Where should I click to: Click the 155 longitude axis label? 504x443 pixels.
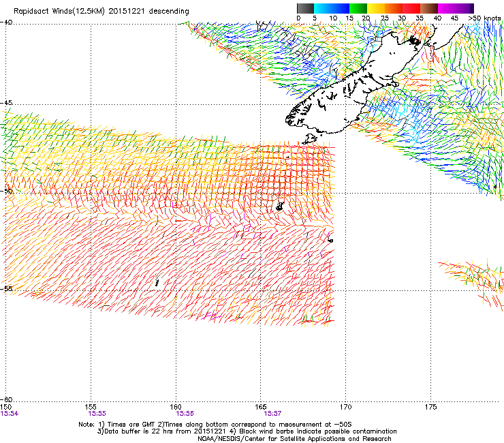pyautogui.click(x=91, y=407)
